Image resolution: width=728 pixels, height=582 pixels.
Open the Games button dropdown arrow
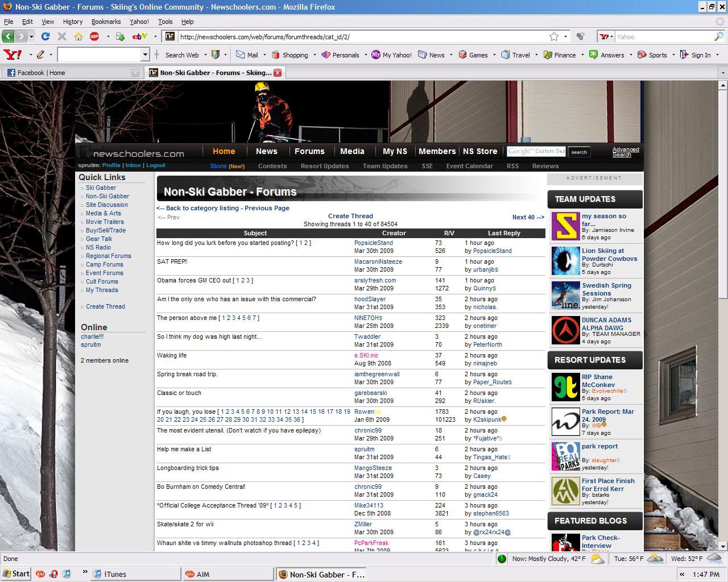(494, 55)
